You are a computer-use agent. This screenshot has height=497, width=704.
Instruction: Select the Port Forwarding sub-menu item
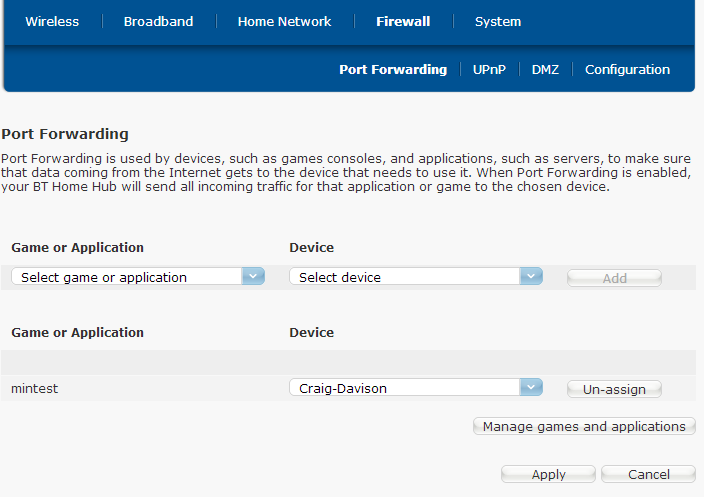tap(393, 69)
